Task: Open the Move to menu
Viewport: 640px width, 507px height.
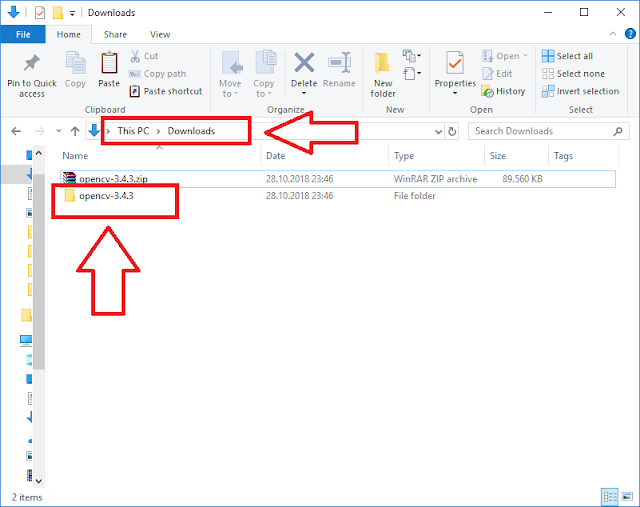Action: [230, 75]
